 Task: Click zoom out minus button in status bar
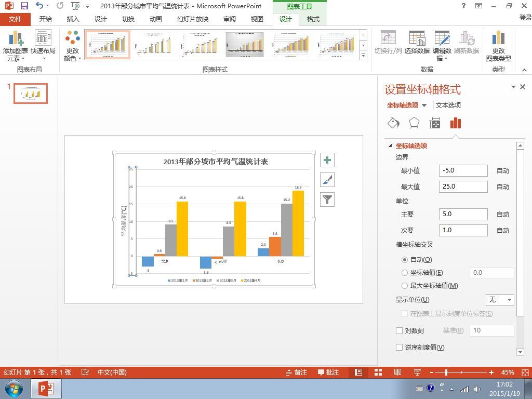pos(432,373)
